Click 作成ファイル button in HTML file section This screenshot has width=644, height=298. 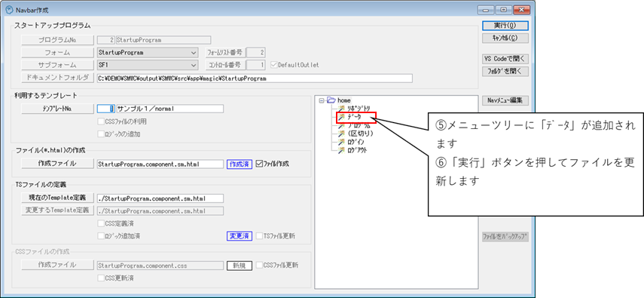pyautogui.click(x=58, y=164)
